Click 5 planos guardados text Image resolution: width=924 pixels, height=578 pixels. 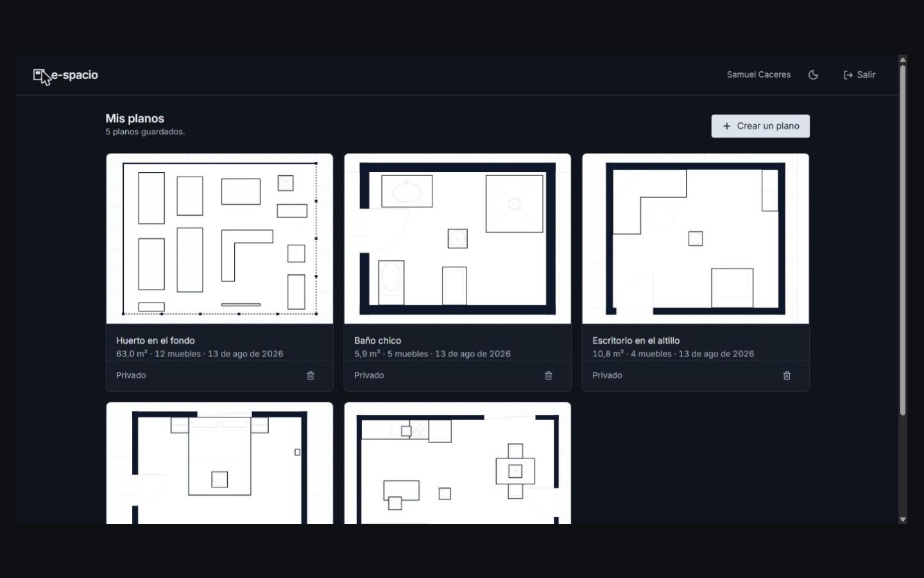(x=145, y=132)
